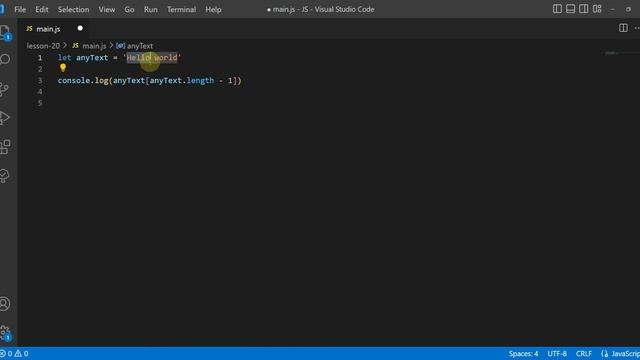640x360 pixels.
Task: Click the unsaved dot on main.js tab
Action: tap(80, 28)
